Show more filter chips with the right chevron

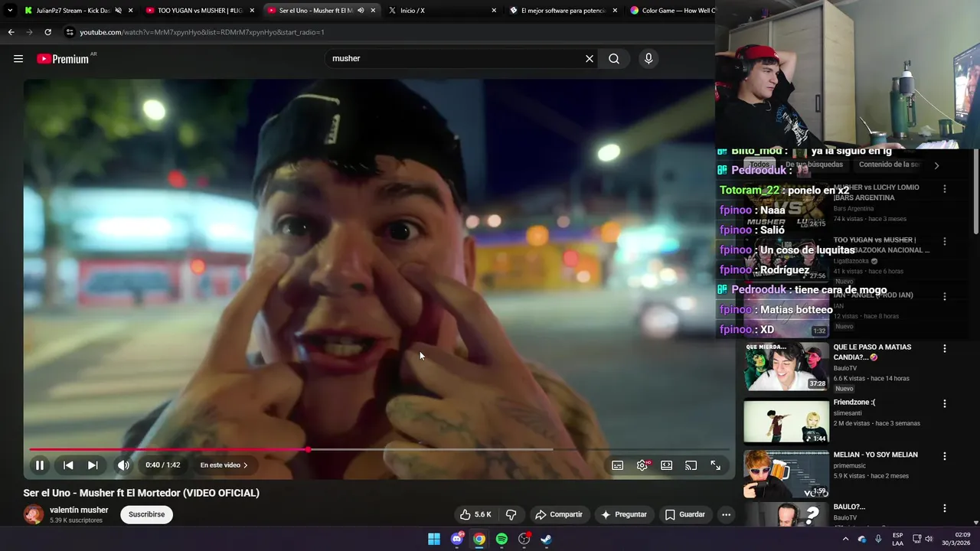pos(936,165)
